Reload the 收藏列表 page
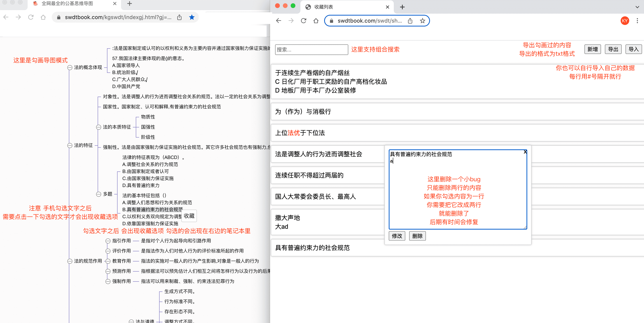The width and height of the screenshot is (644, 323). (304, 20)
